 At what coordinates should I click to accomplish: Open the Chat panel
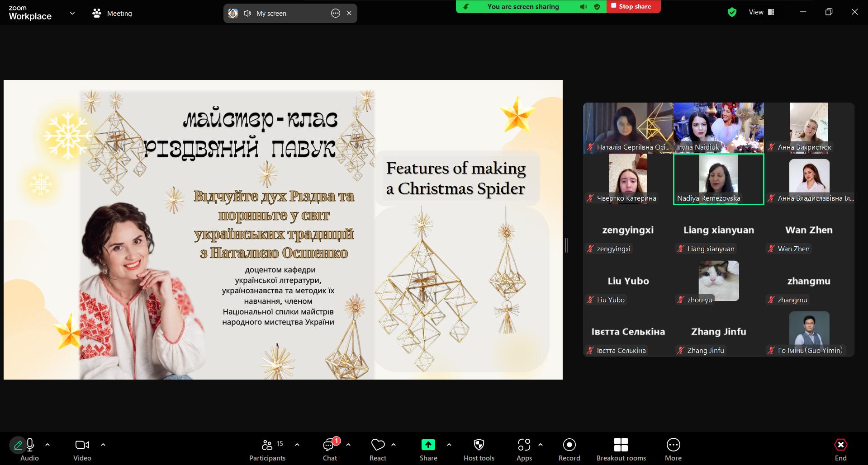(330, 450)
